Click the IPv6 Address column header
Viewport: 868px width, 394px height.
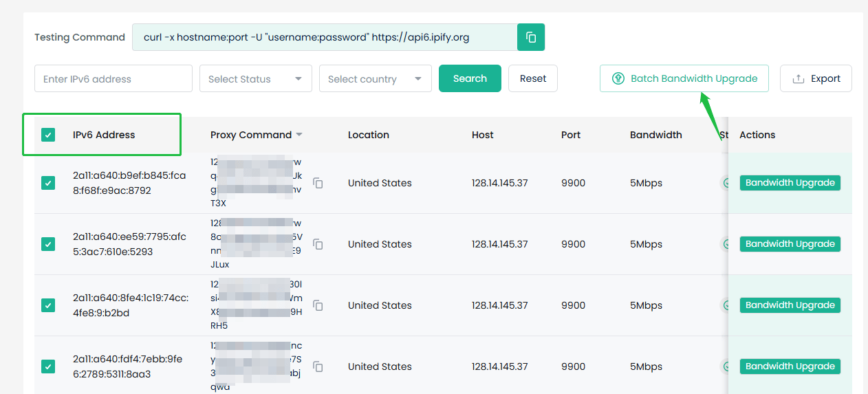pyautogui.click(x=104, y=135)
